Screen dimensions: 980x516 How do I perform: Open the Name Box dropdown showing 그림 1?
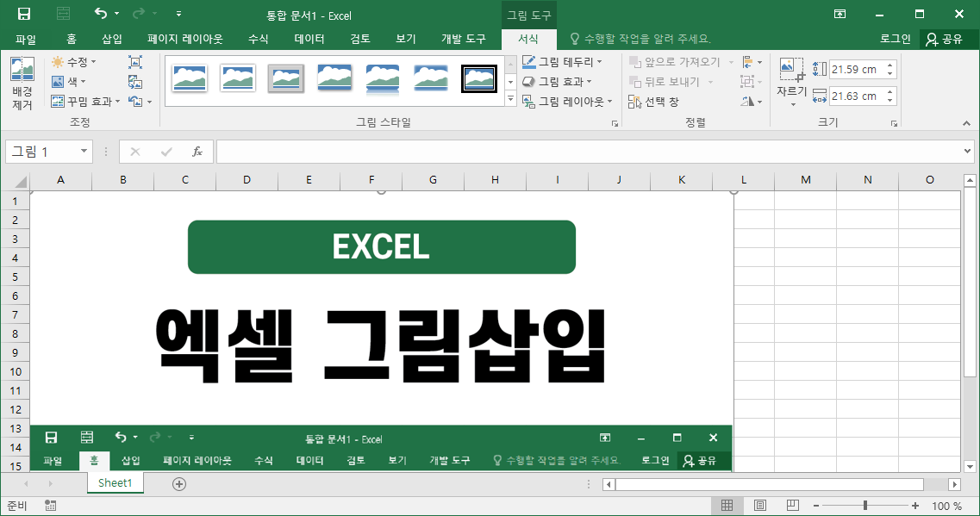[x=84, y=152]
